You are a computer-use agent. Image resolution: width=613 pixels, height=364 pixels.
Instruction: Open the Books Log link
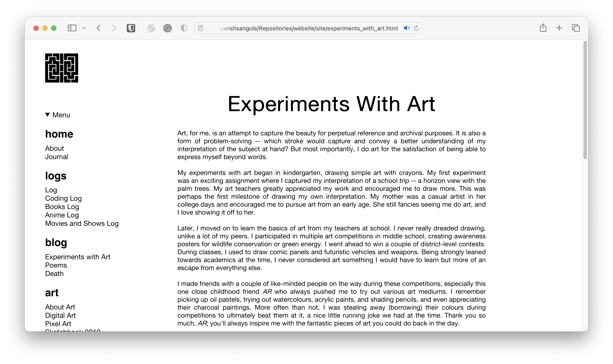62,207
